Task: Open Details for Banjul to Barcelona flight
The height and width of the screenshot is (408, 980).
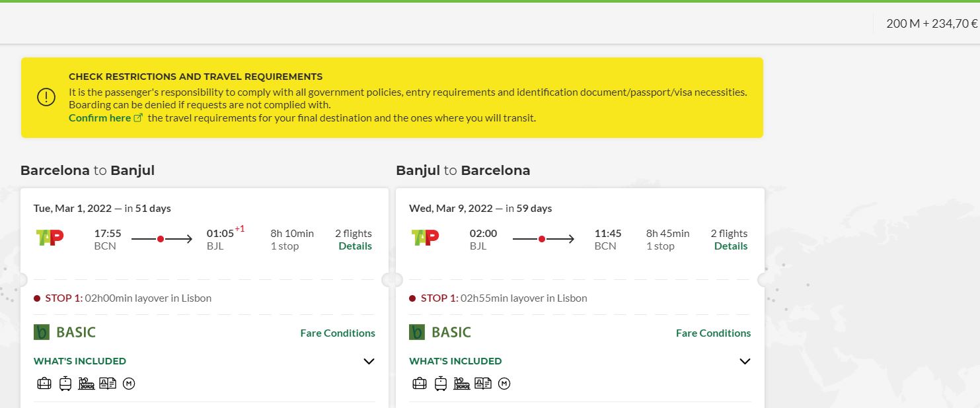Action: click(x=731, y=246)
